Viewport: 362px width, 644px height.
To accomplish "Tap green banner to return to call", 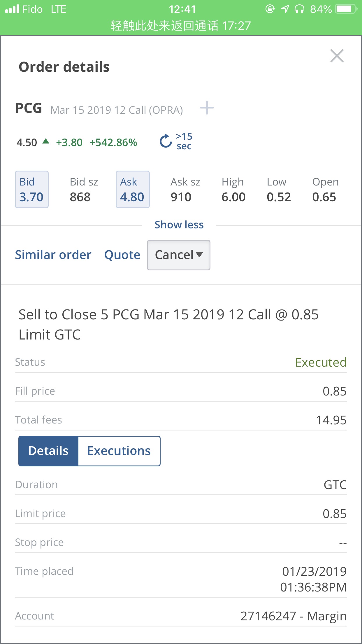I will click(181, 26).
